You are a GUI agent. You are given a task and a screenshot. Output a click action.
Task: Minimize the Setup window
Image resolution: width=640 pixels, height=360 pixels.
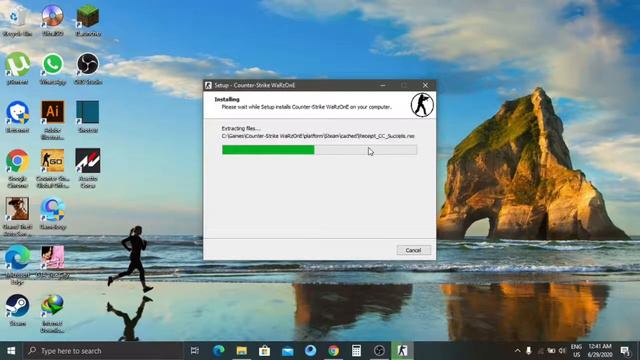pos(382,85)
